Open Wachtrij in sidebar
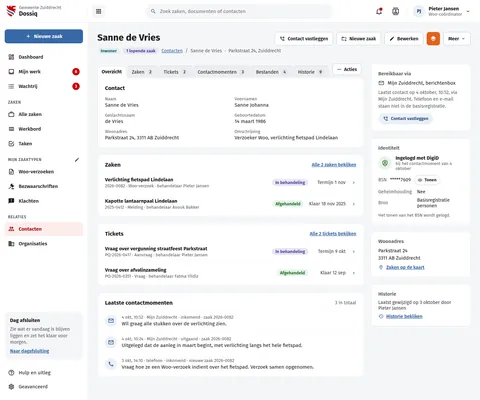 (44, 86)
